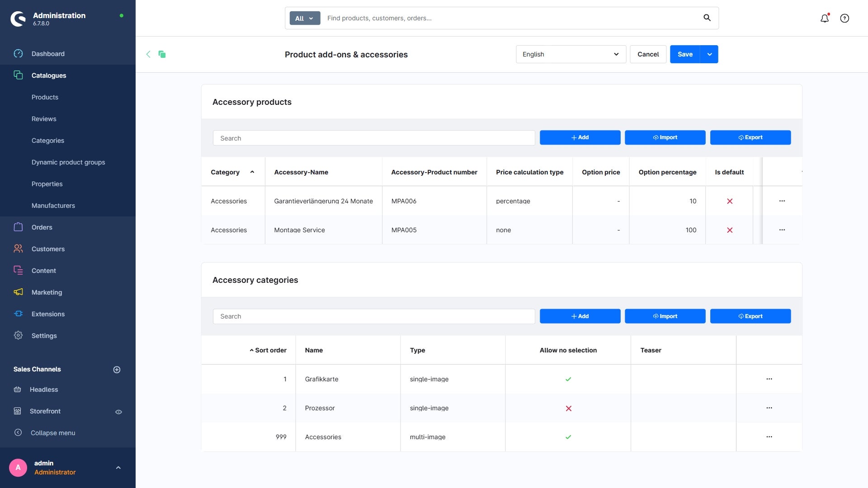
Task: Toggle Allow no selection for Prozessor
Action: pos(568,408)
